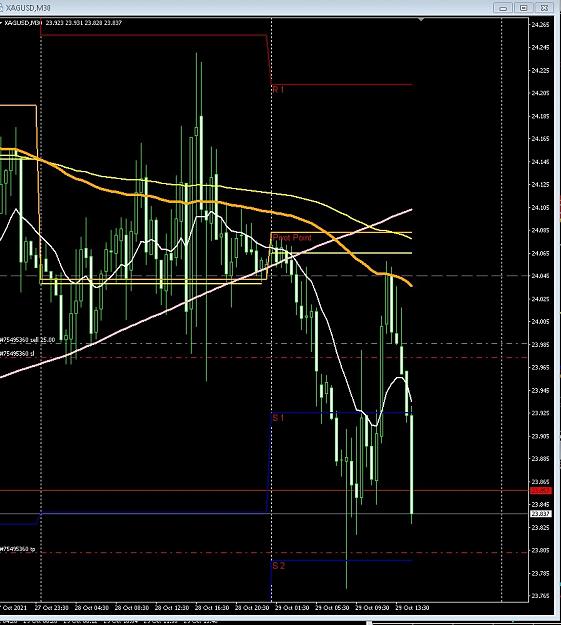Click the 27 Oct 23:30 time axis label

click(51, 608)
